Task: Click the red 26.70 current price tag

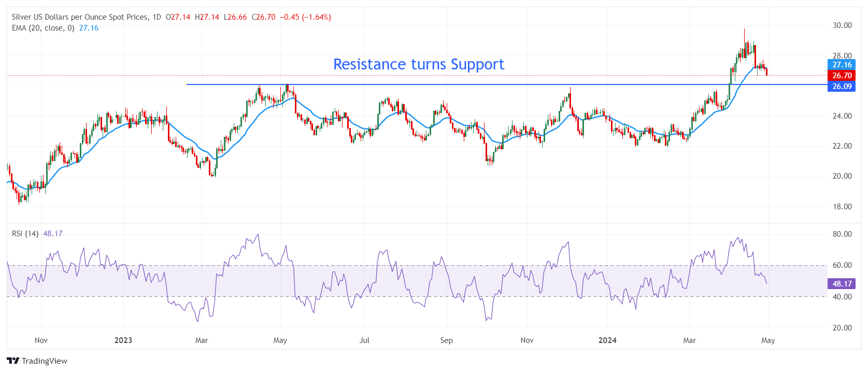Action: coord(842,76)
